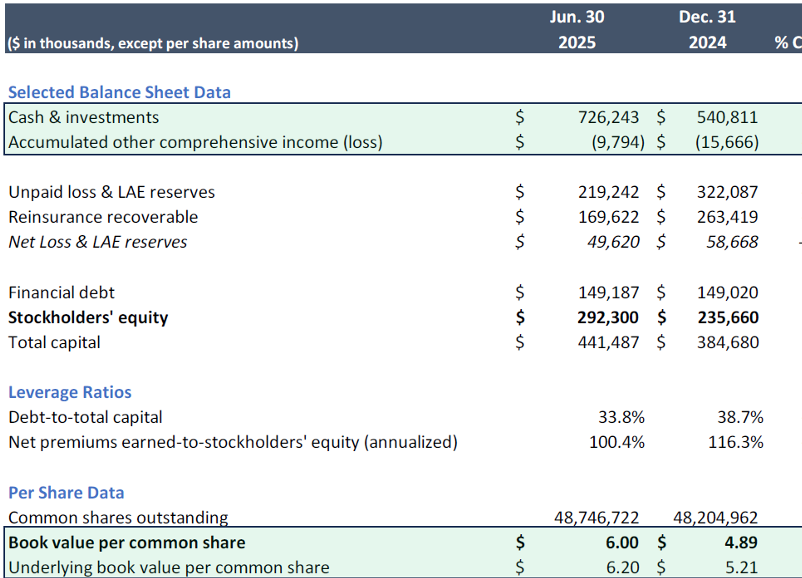
Task: Select reinsurance recoverable value 263,419
Action: pos(727,217)
